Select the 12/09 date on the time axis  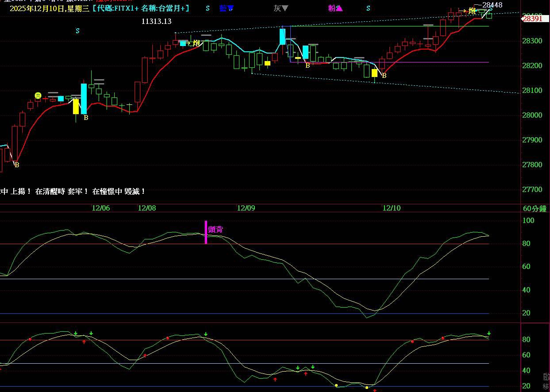pyautogui.click(x=246, y=208)
